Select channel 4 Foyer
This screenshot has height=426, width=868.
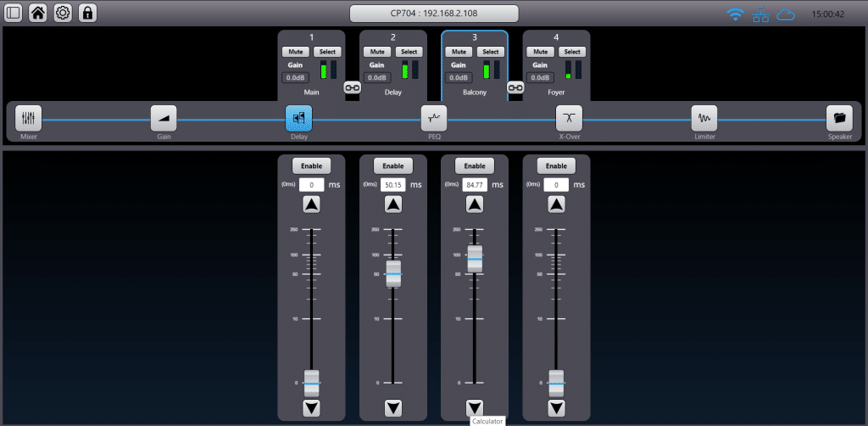coord(572,52)
